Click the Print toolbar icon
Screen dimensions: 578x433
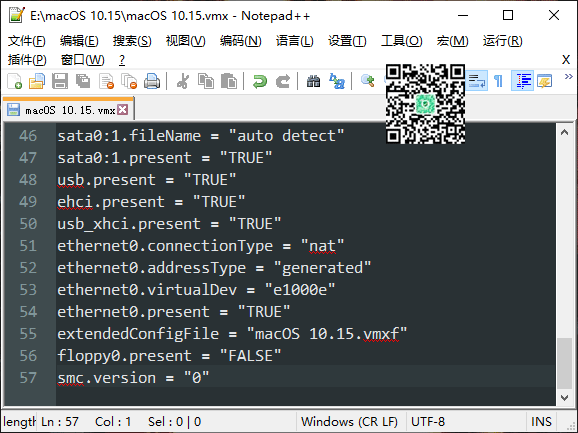coord(152,81)
